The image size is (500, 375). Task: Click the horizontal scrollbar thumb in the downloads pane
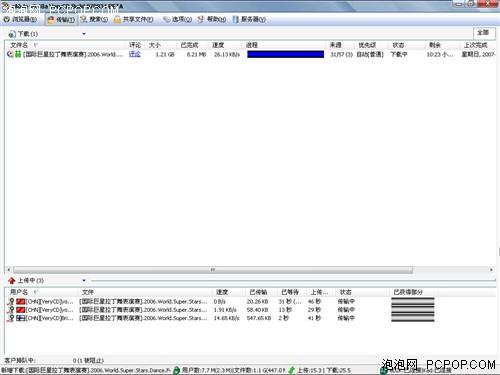tap(213, 270)
